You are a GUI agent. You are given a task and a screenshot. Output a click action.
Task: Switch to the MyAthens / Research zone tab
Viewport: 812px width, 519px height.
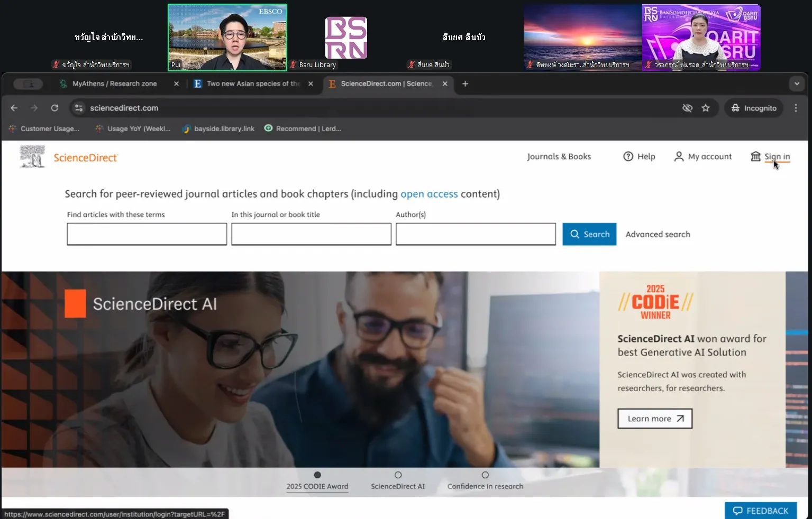coord(114,84)
